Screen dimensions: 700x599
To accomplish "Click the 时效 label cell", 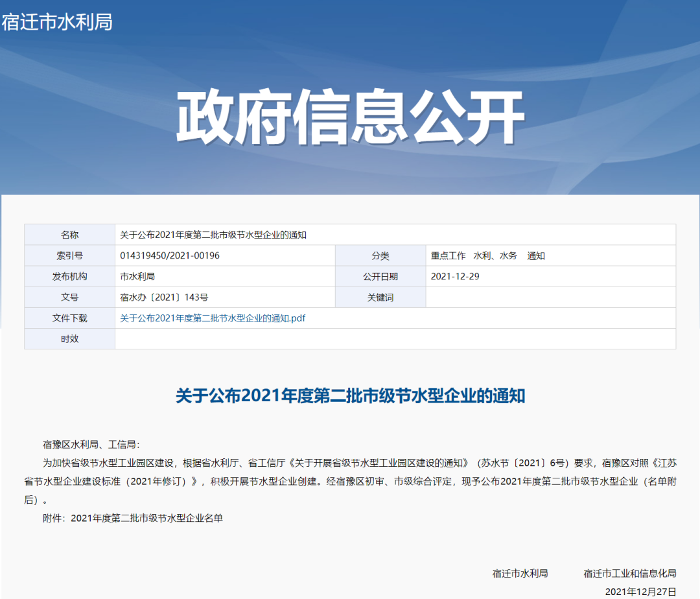I will tap(69, 339).
